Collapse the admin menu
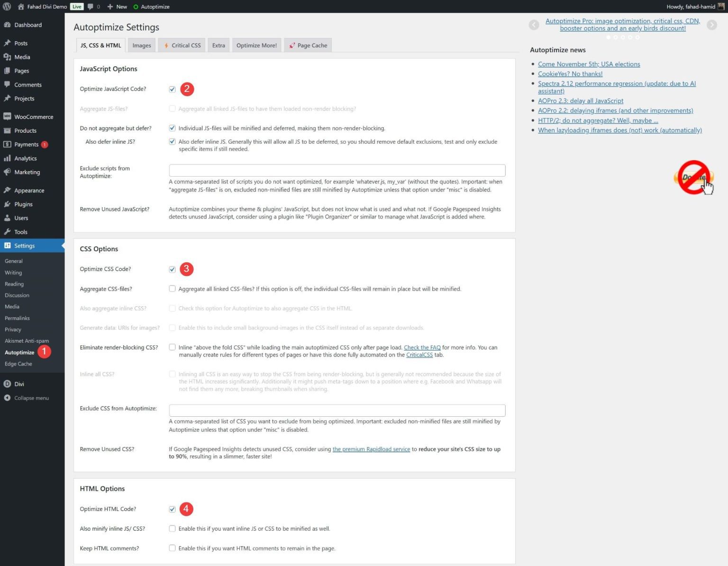The width and height of the screenshot is (728, 566). pos(7,398)
